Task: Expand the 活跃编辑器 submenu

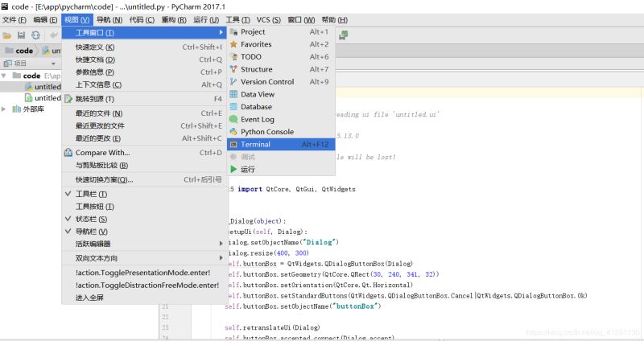Action: (x=145, y=244)
